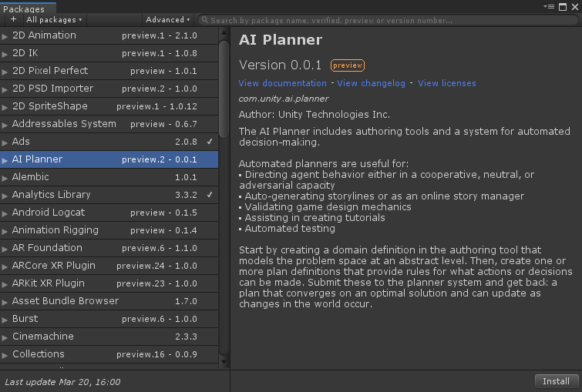The image size is (582, 392).
Task: Open the View changelog link
Action: tap(372, 83)
